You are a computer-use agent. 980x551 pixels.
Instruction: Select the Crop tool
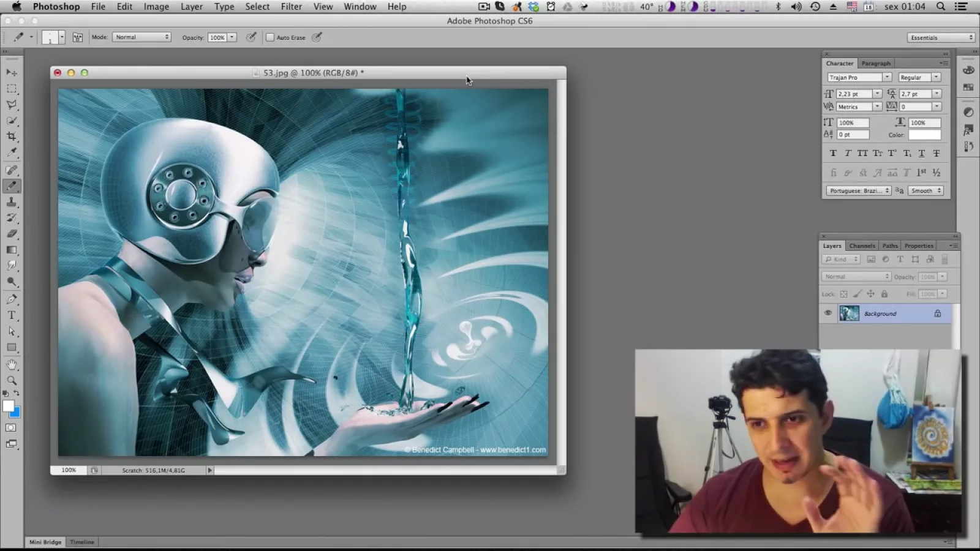(x=12, y=137)
